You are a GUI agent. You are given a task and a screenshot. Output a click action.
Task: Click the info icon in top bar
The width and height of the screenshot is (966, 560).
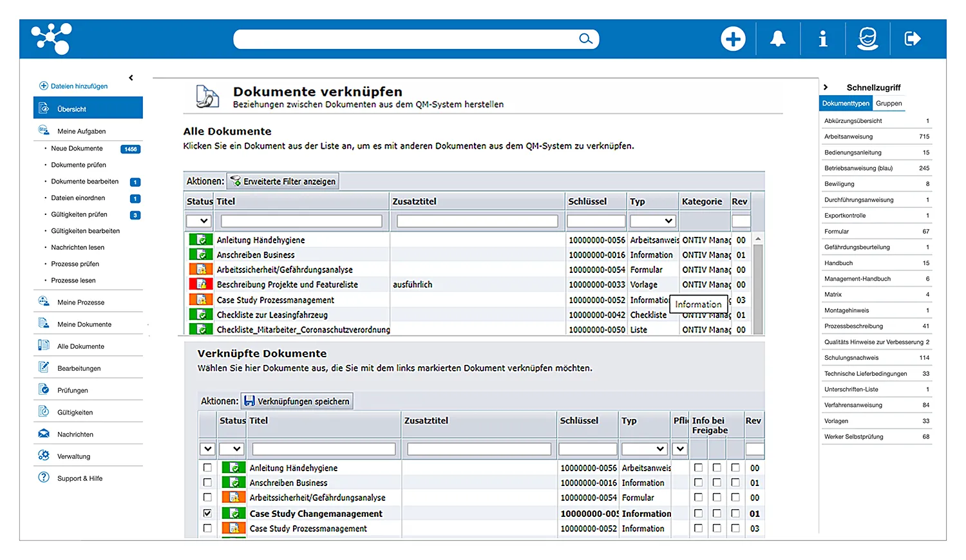[822, 39]
